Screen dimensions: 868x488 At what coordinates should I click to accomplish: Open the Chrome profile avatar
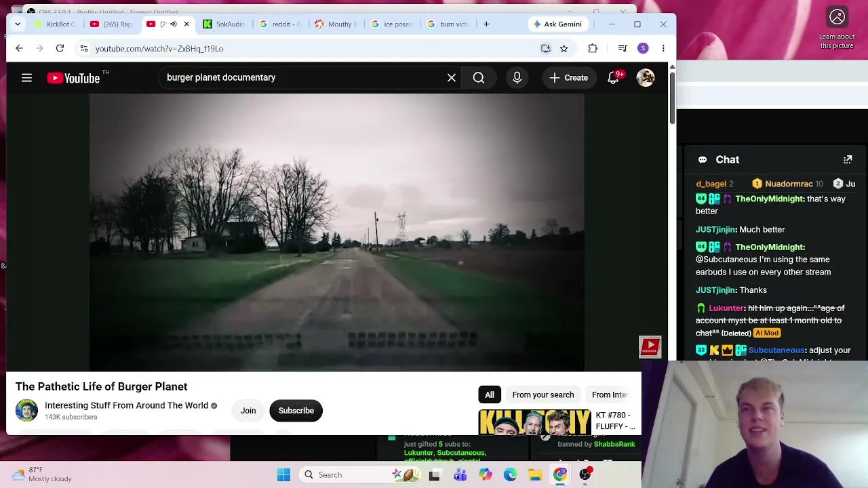coord(643,48)
